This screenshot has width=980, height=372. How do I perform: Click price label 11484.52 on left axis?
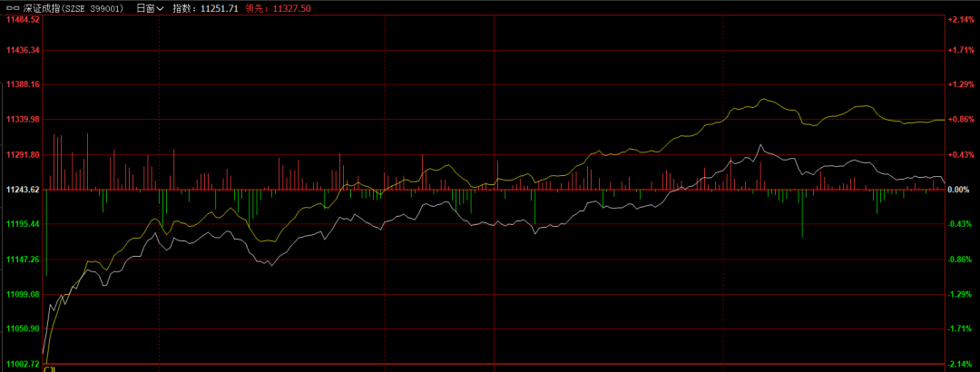(23, 19)
